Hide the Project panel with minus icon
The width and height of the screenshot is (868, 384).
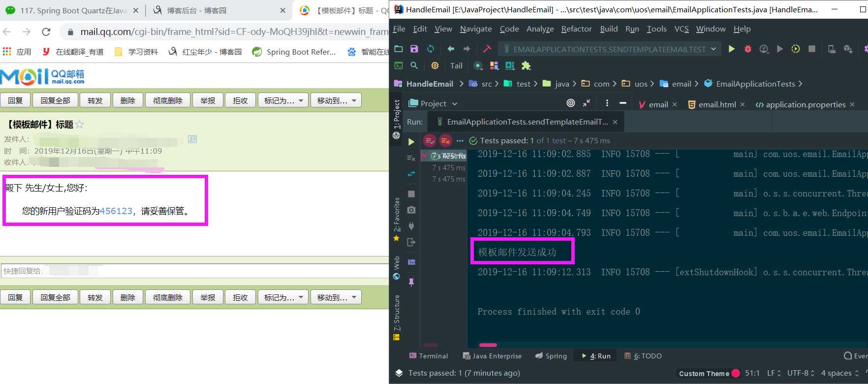[623, 103]
